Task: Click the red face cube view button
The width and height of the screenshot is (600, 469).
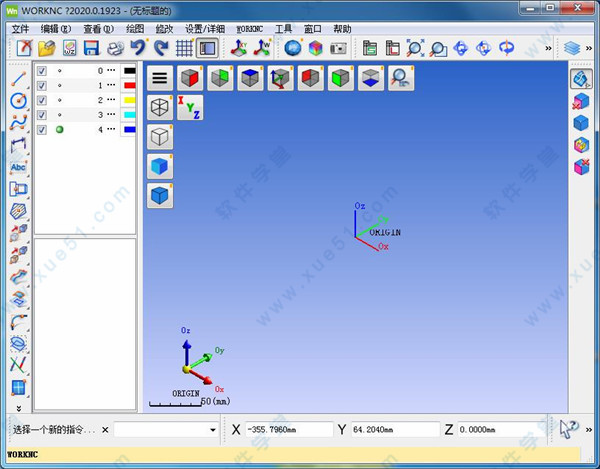Action: [190, 78]
